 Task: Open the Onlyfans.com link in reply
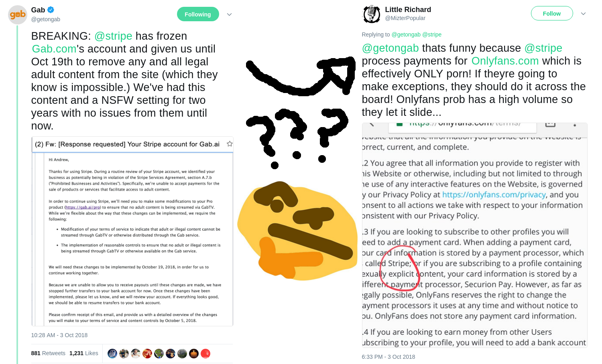click(x=505, y=61)
